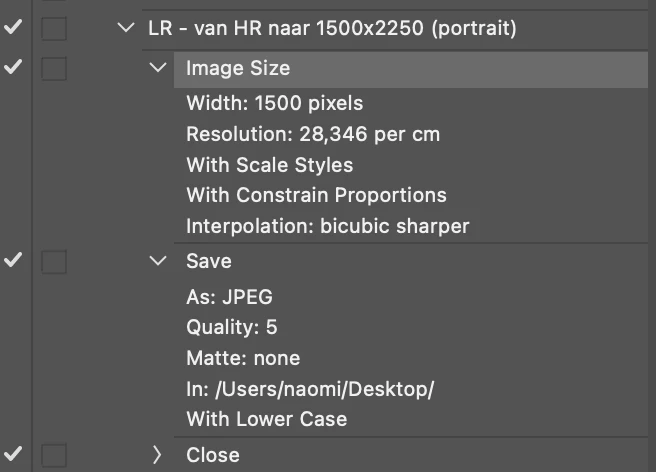Toggle checkmark for the LR action set
Screen dimensions: 656x472
pyautogui.click(x=13, y=27)
